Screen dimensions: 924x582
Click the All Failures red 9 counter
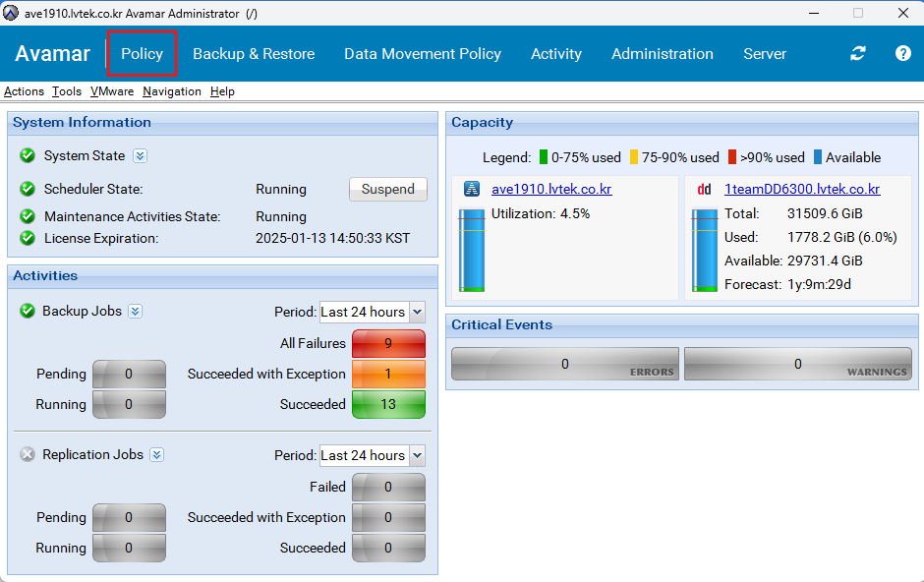tap(388, 343)
